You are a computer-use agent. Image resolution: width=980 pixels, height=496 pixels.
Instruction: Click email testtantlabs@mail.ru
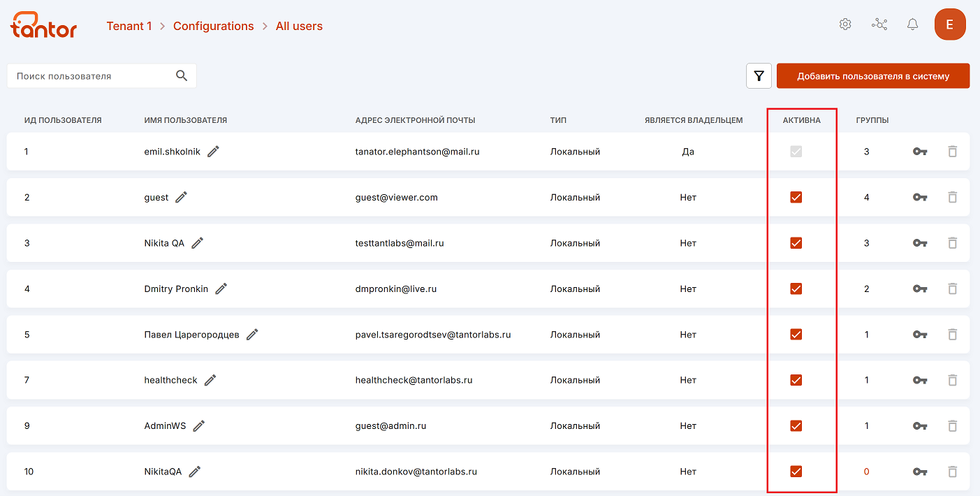click(x=400, y=243)
